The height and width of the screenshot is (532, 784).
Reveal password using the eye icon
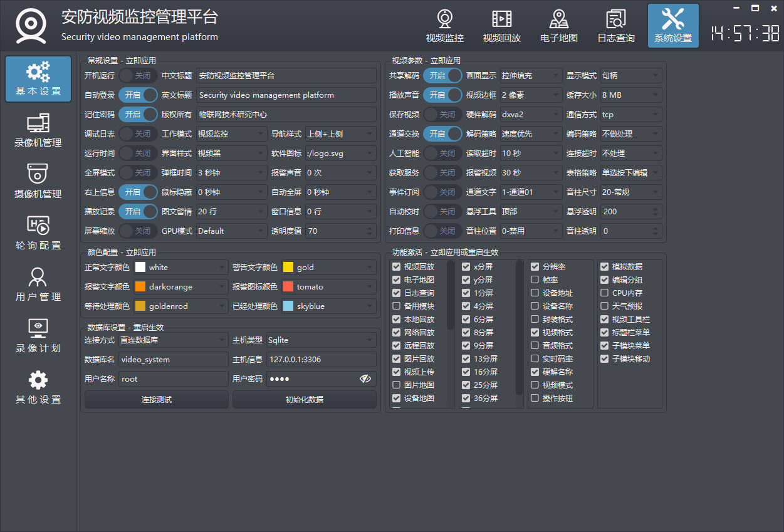[x=365, y=379]
